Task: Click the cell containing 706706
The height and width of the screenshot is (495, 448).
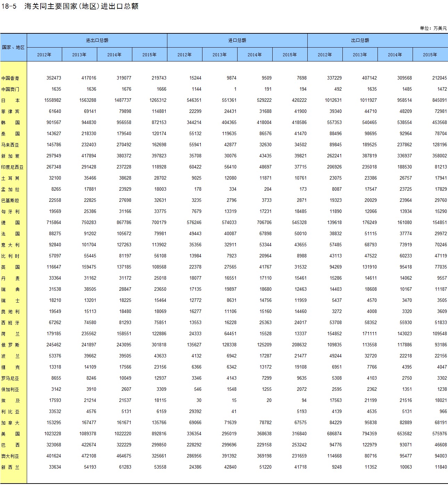Action: (x=264, y=223)
